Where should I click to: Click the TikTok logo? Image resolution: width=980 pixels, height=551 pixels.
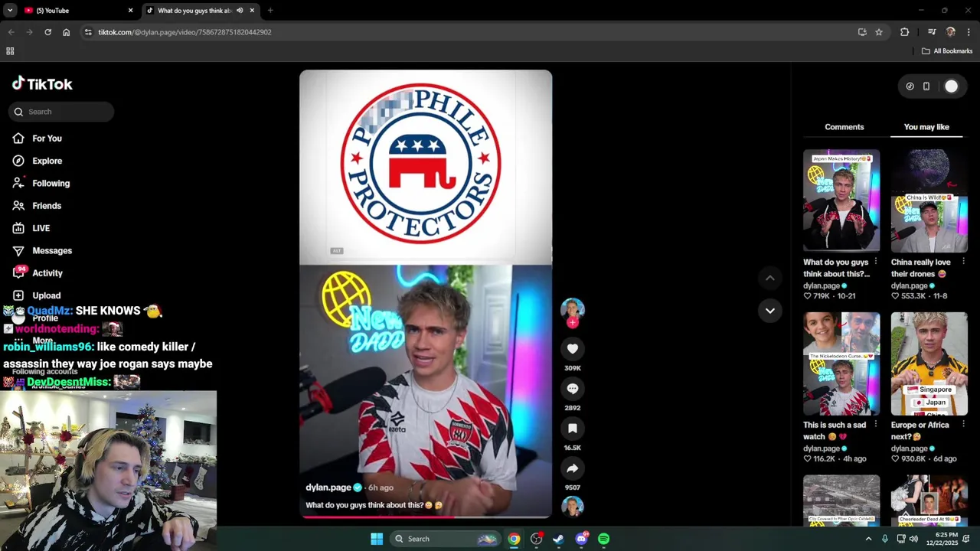[x=42, y=84]
